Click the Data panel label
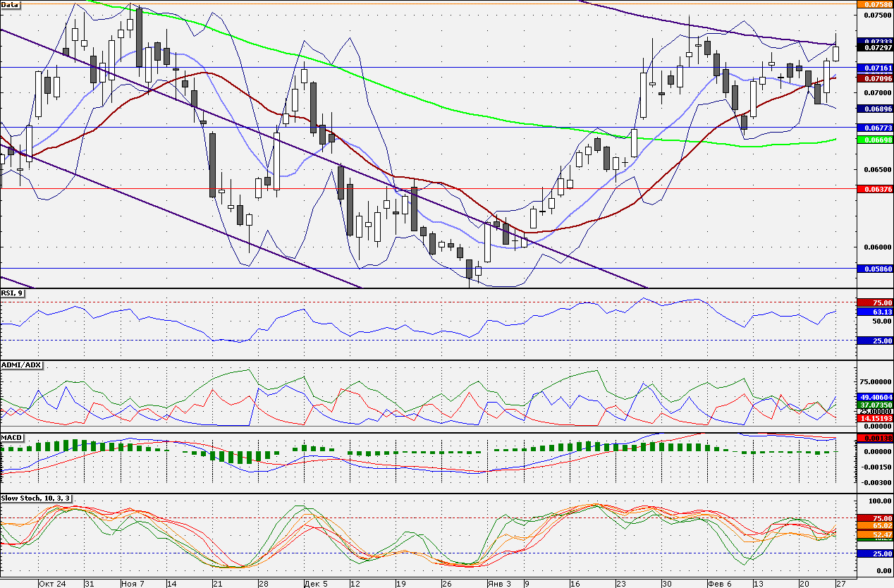 tap(11, 4)
